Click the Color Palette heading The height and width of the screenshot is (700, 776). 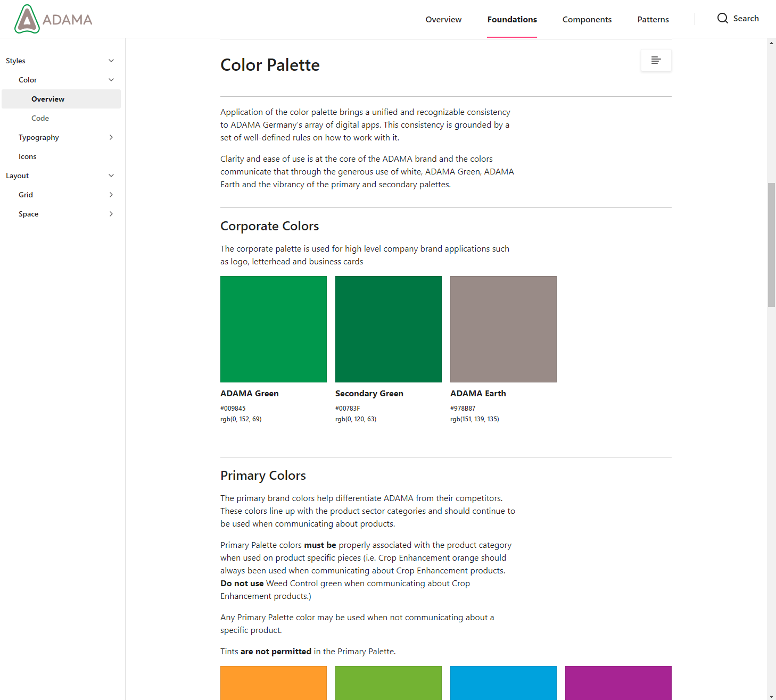[x=270, y=65]
